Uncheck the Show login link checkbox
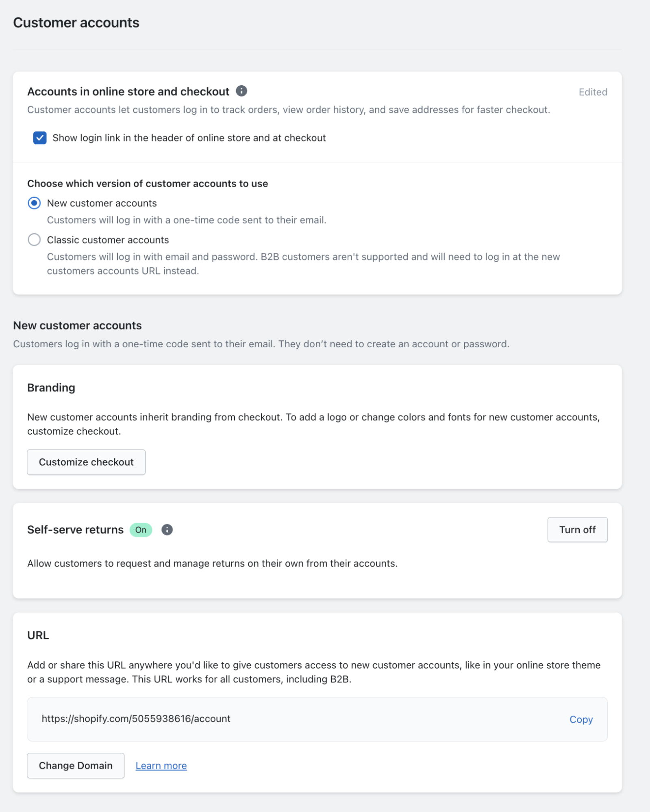Image resolution: width=650 pixels, height=812 pixels. (40, 138)
